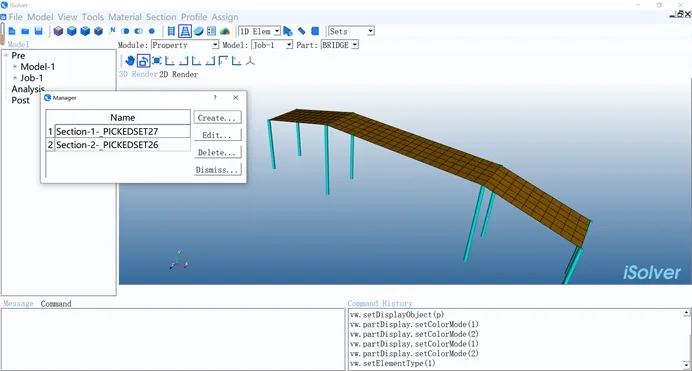Toggle the highlighted mesh display icon

184,31
